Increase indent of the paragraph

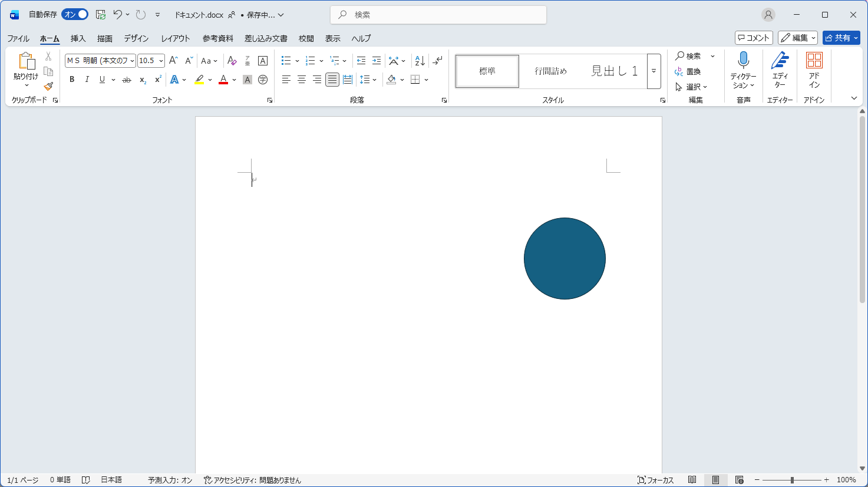tap(377, 61)
